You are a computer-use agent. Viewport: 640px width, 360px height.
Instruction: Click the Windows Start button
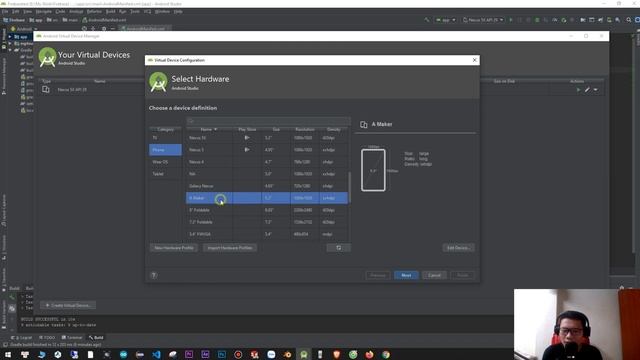(8, 354)
